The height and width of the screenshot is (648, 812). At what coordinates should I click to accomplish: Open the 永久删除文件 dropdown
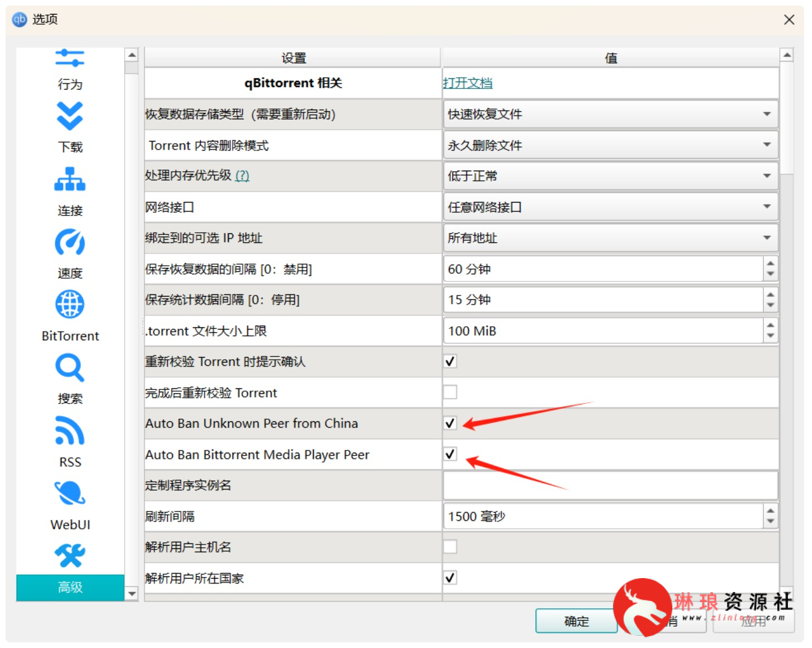click(x=611, y=145)
